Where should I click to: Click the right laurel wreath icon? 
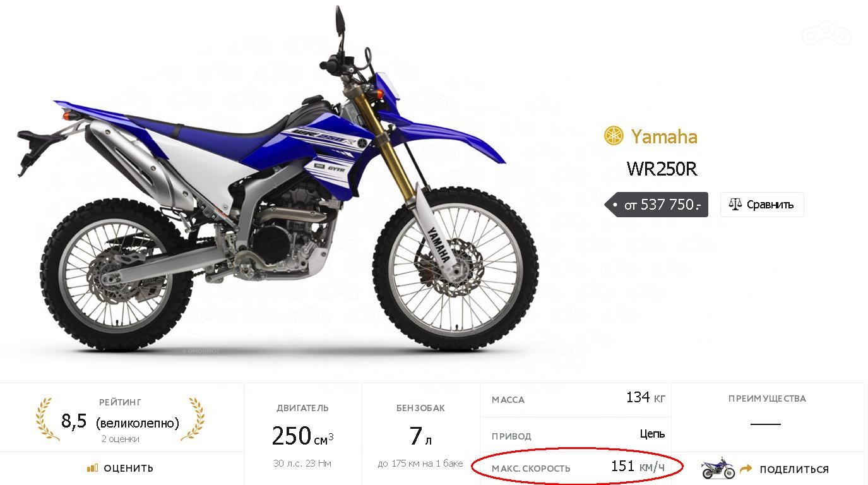(193, 419)
